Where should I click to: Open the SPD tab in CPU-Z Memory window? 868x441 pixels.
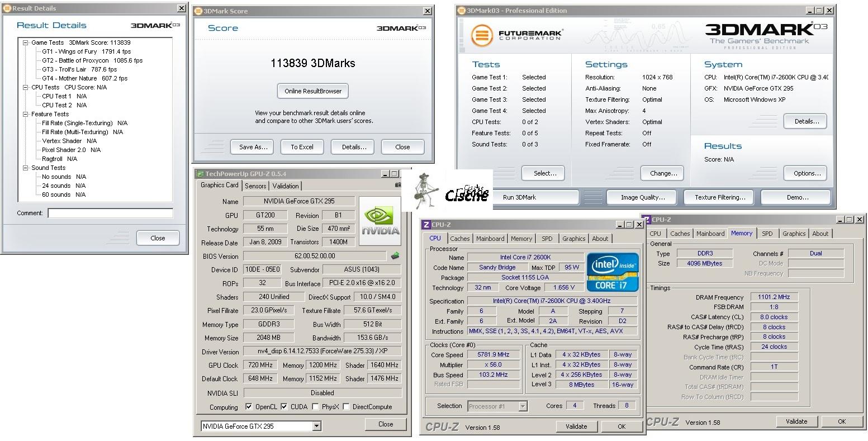tap(767, 234)
